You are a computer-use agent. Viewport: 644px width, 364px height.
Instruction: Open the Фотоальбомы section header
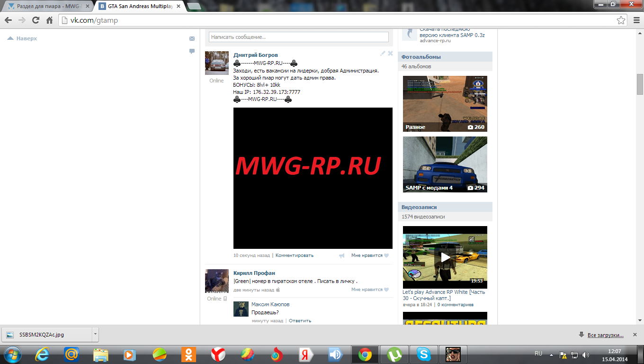pyautogui.click(x=445, y=57)
